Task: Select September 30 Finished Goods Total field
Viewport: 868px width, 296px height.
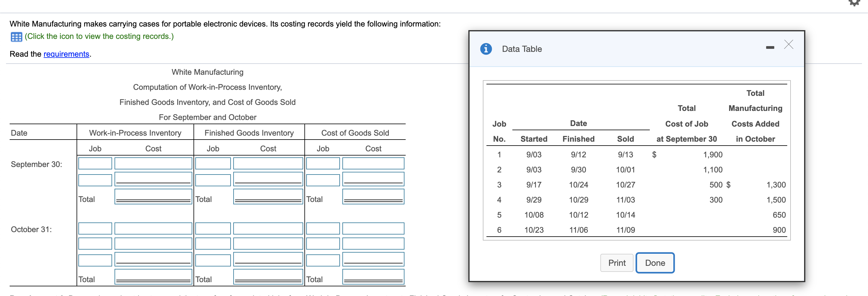Action: 268,196
